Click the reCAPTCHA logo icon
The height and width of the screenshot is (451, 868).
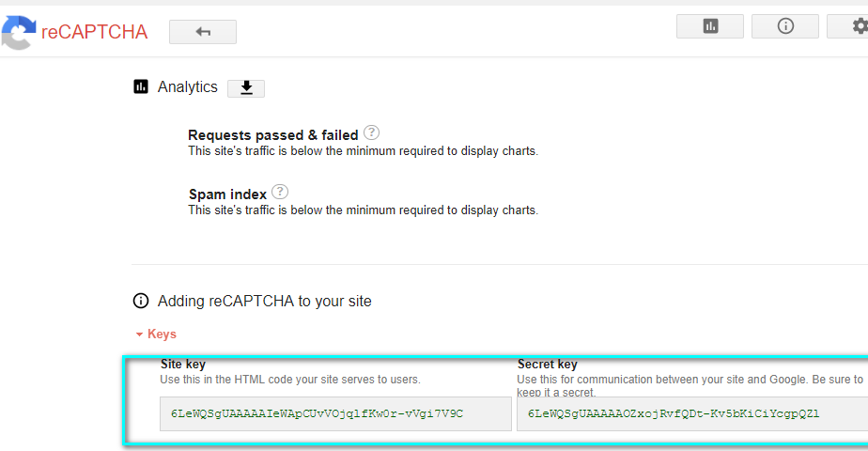click(x=18, y=32)
